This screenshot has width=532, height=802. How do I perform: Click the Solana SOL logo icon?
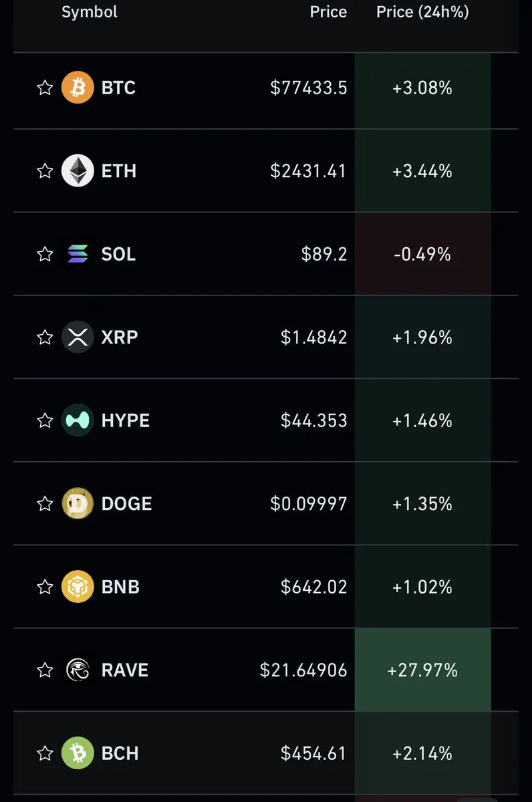pos(78,254)
